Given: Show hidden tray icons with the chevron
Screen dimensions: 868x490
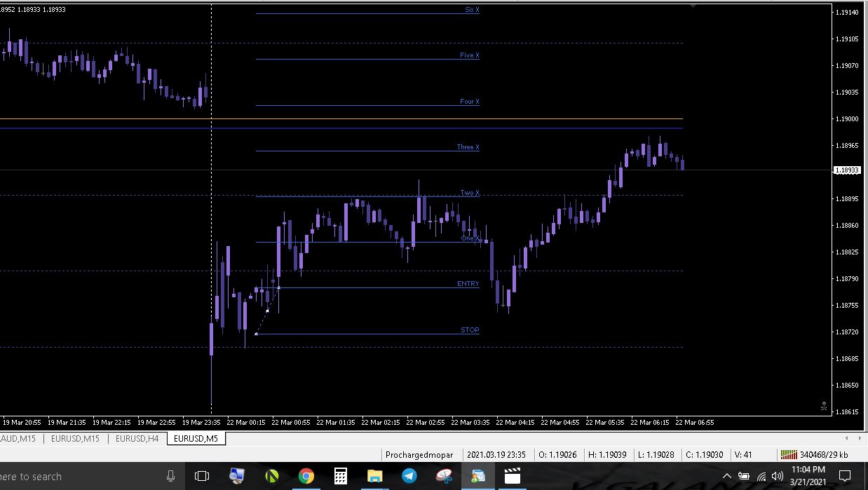Looking at the screenshot, I should [727, 477].
